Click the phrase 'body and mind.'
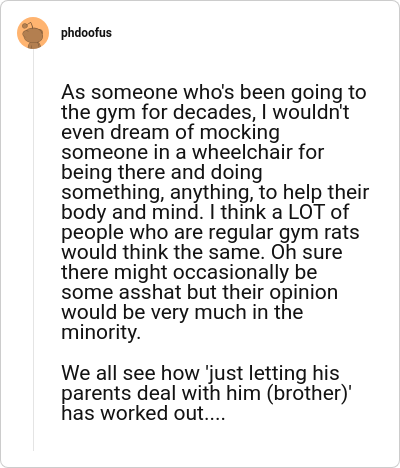The image size is (400, 468). point(132,213)
